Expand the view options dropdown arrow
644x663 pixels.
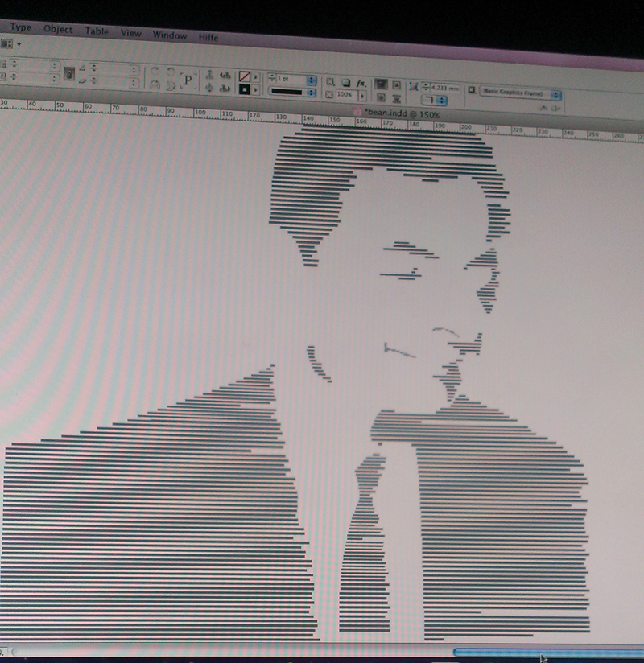tap(19, 44)
